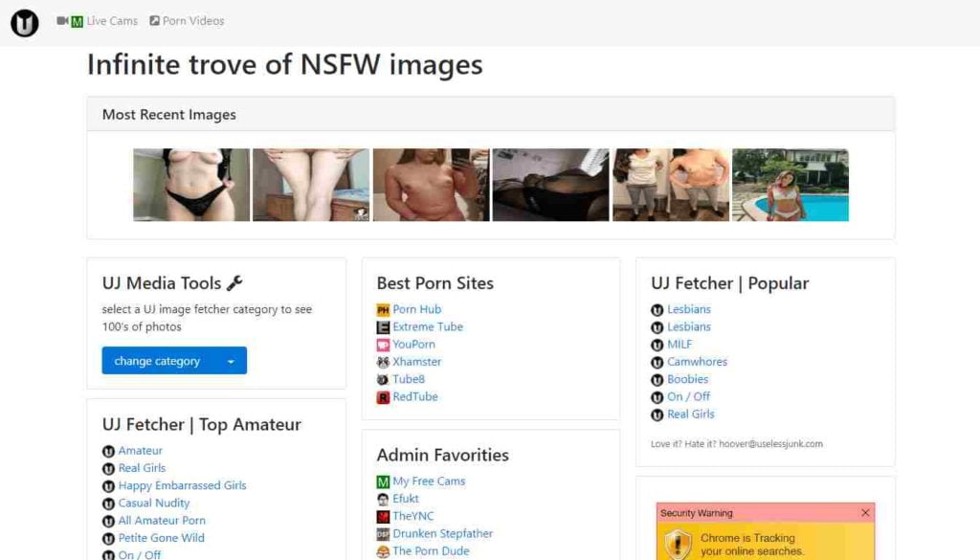
Task: Close the Security Warning popup
Action: tap(865, 512)
